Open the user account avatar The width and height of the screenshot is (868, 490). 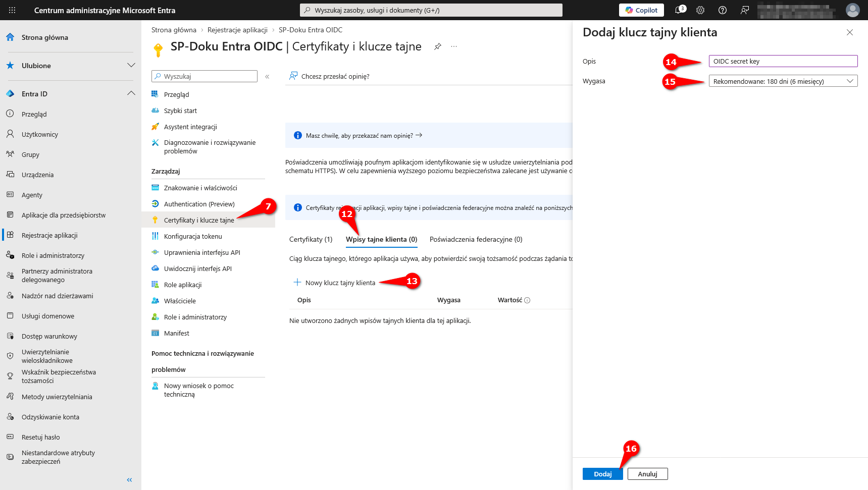click(x=853, y=10)
